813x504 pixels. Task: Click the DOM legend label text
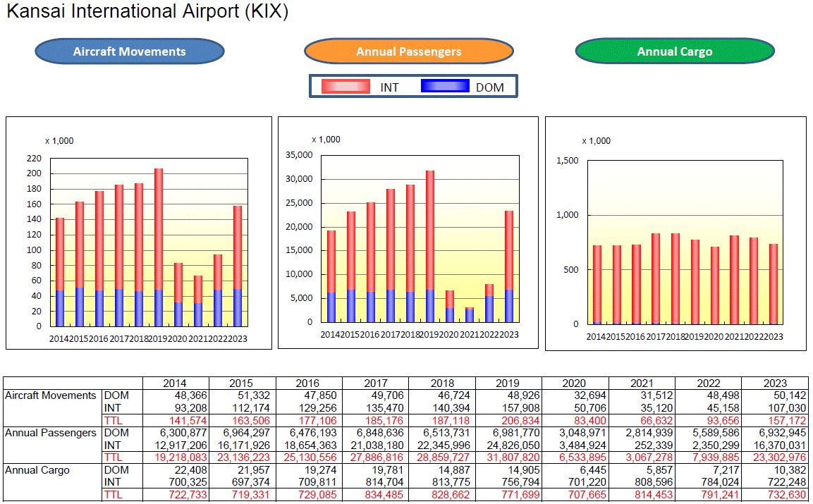(x=490, y=87)
